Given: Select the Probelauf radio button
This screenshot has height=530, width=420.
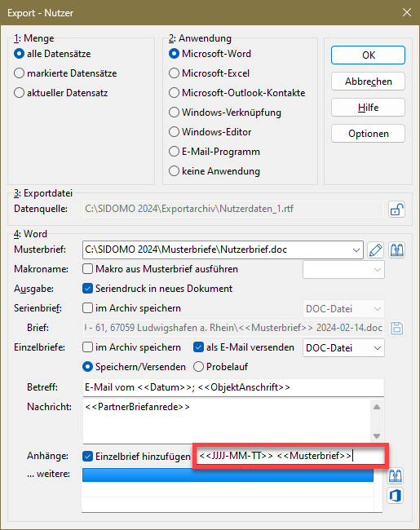Looking at the screenshot, I should (x=198, y=367).
